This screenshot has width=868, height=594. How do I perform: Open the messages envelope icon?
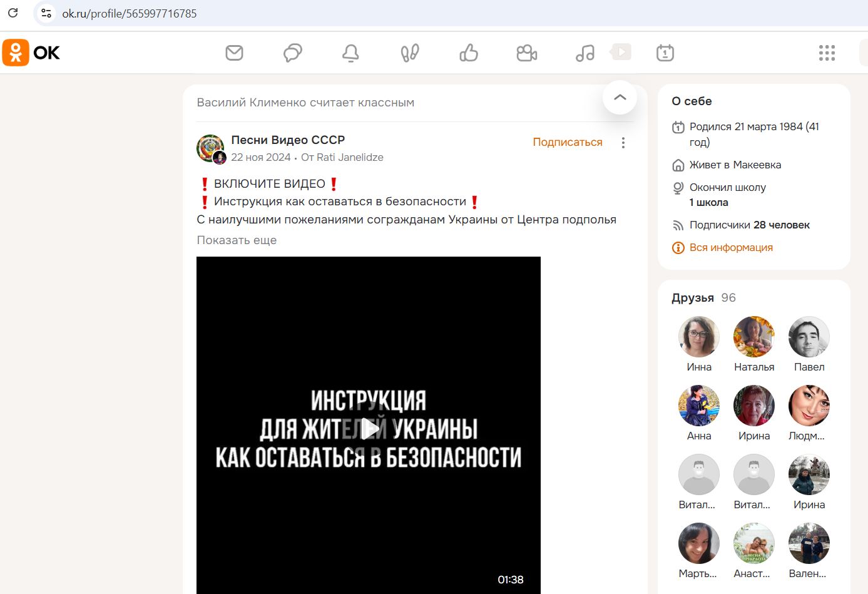tap(234, 53)
